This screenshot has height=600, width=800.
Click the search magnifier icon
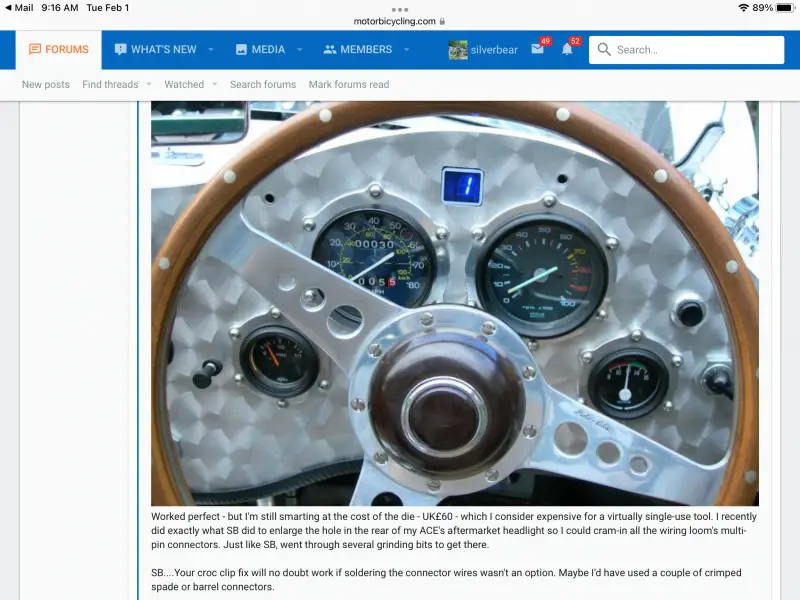click(603, 50)
